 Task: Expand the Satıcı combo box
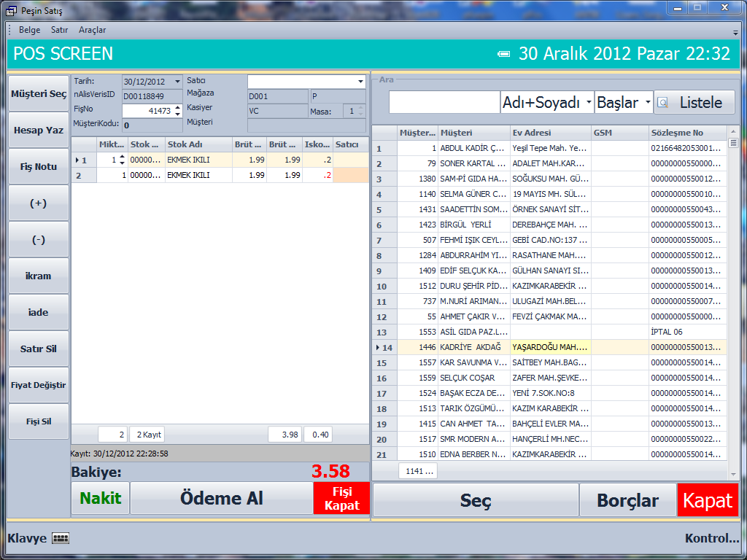point(360,82)
